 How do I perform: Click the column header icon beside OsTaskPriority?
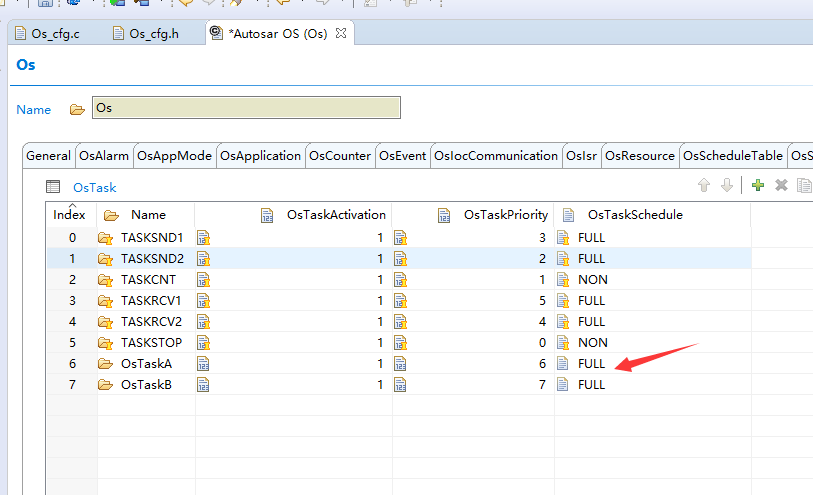(x=444, y=215)
